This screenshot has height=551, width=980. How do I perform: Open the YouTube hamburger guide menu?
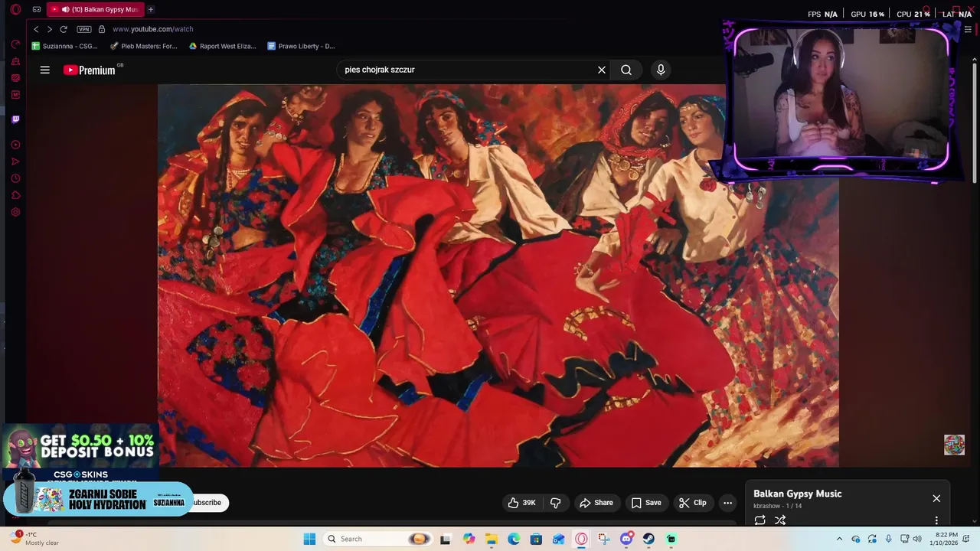[x=45, y=70]
